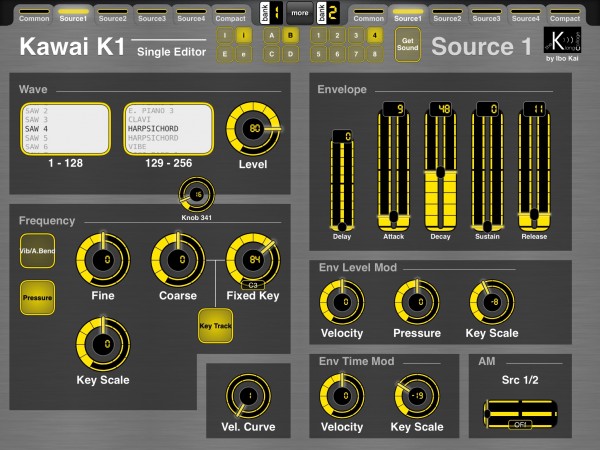
Task: Click the Attack value display 9
Action: (394, 109)
